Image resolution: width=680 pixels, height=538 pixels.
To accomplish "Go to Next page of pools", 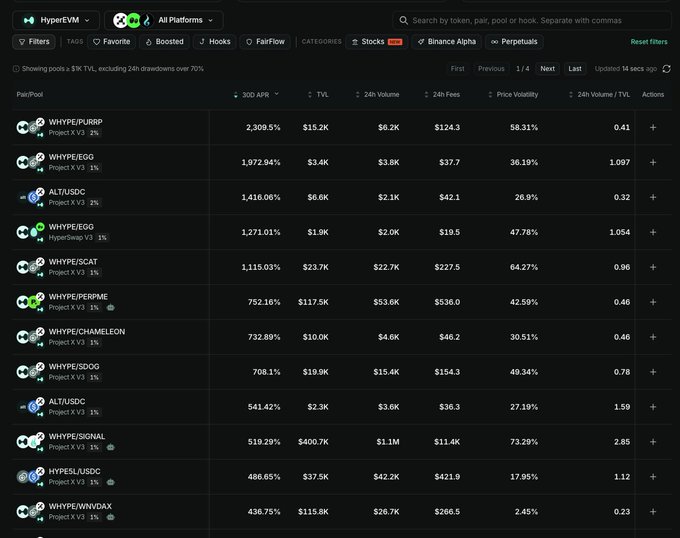I will (x=547, y=68).
